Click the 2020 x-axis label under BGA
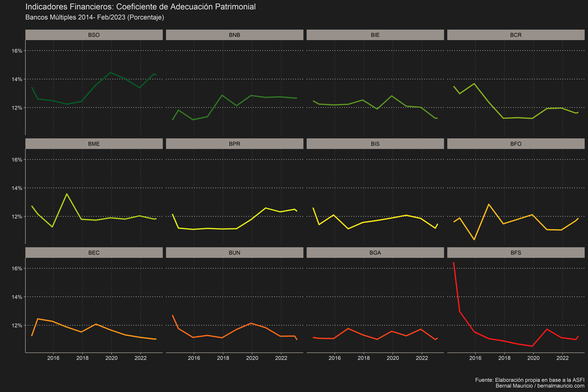The width and height of the screenshot is (588, 392). [x=393, y=358]
